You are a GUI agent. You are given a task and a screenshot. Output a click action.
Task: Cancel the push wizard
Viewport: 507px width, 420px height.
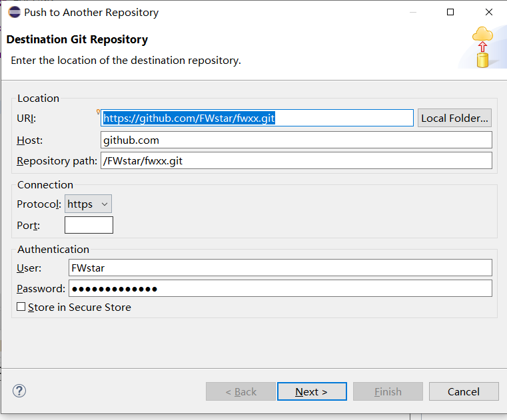(x=463, y=391)
